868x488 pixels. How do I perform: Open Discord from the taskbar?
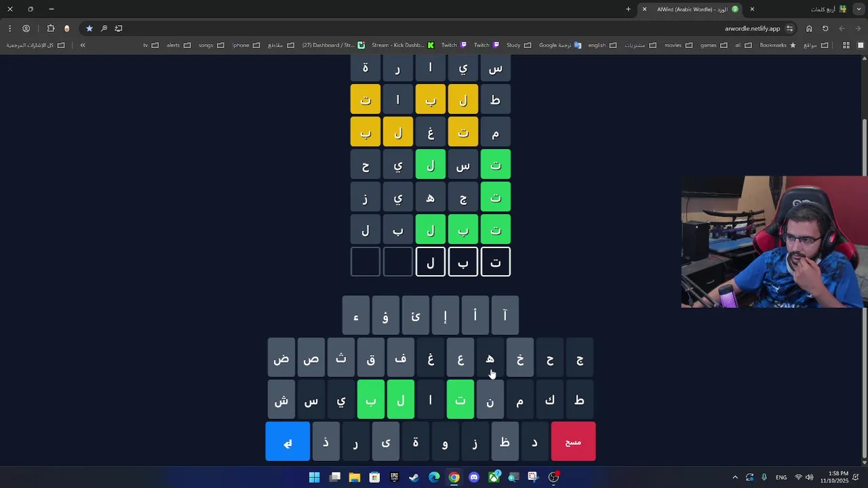coord(473,477)
